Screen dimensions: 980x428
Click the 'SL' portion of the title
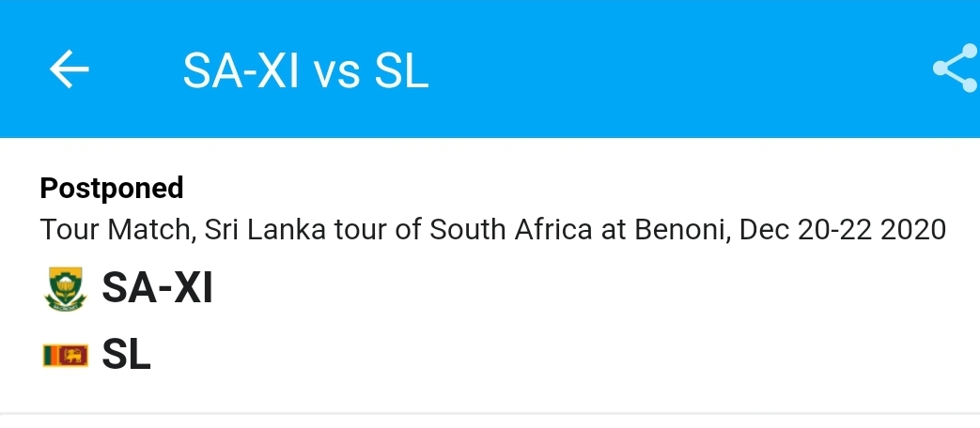point(401,71)
